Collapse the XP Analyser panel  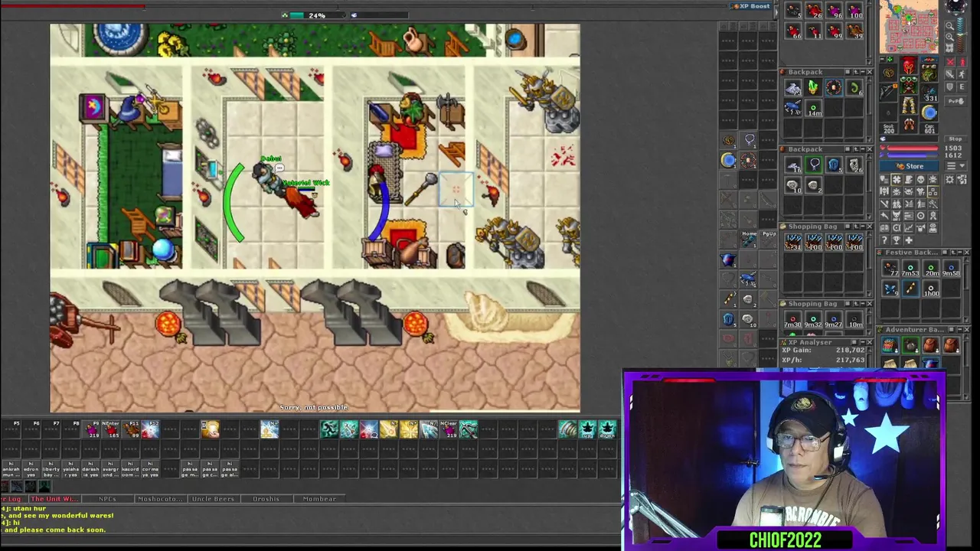(x=862, y=342)
